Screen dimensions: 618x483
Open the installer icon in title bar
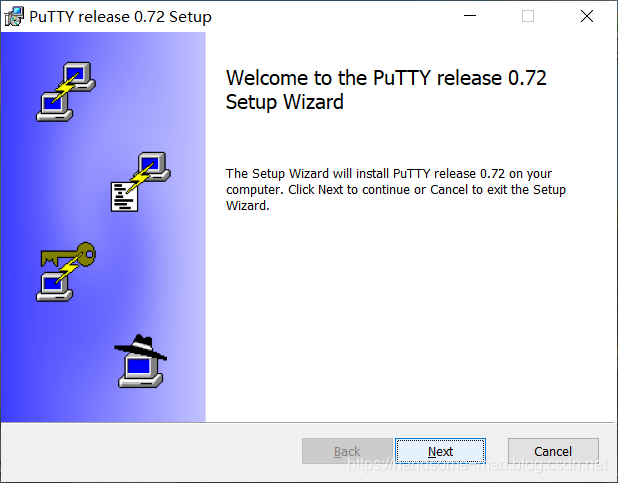(14, 17)
